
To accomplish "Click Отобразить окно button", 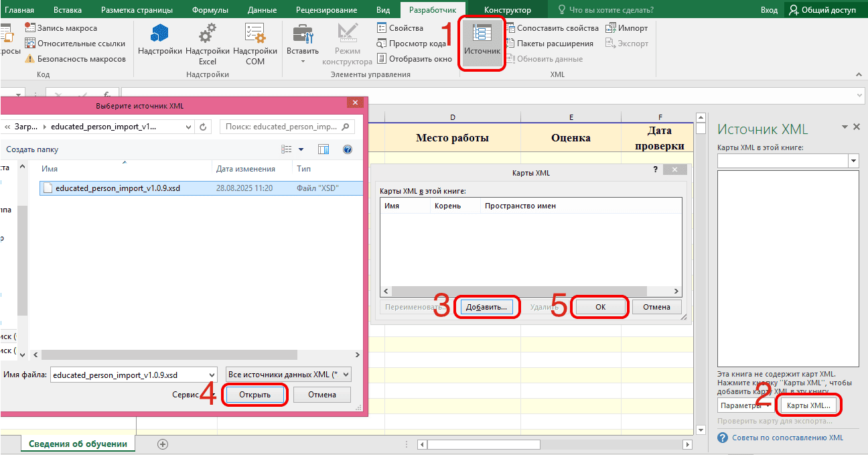I will click(415, 59).
